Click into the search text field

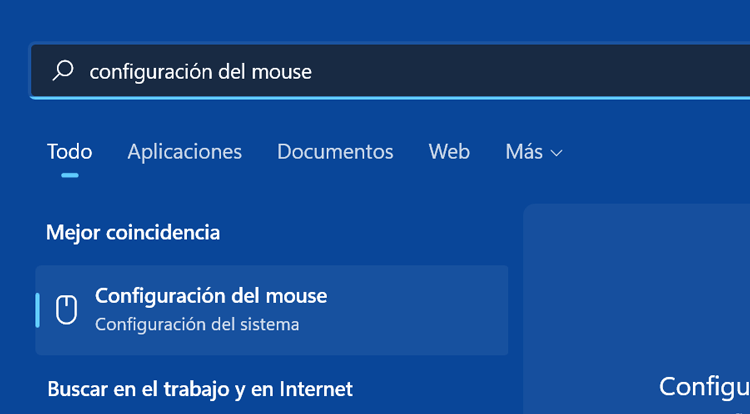click(400, 71)
